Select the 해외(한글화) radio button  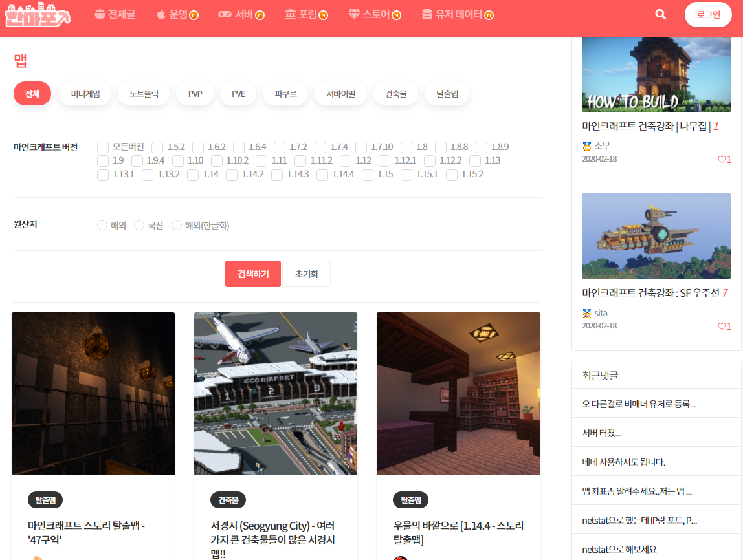(176, 225)
